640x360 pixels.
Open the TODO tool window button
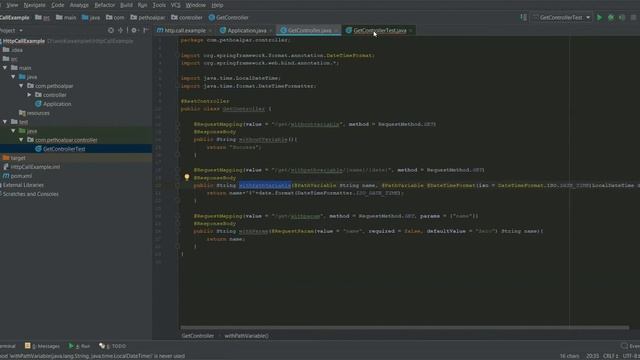(x=113, y=346)
